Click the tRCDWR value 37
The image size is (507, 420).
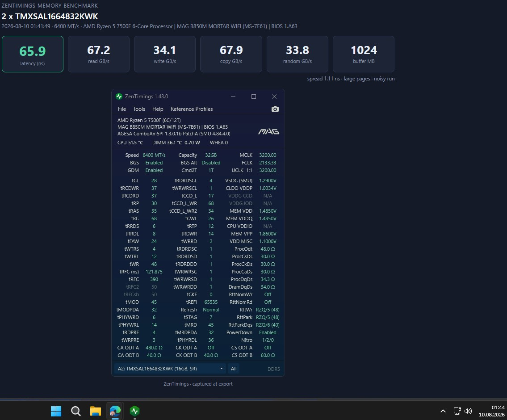(x=154, y=188)
